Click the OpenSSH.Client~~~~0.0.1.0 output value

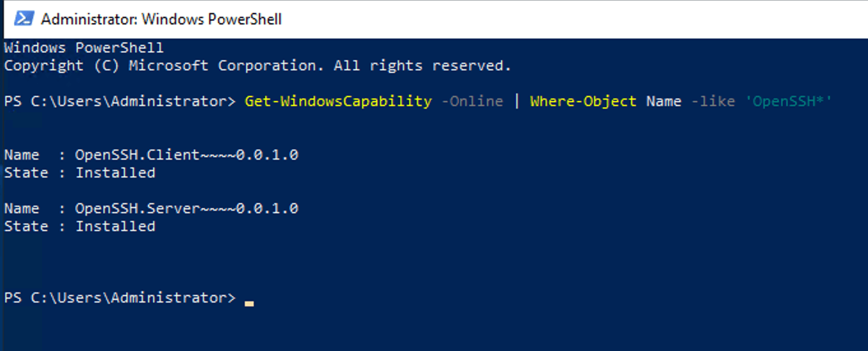187,155
